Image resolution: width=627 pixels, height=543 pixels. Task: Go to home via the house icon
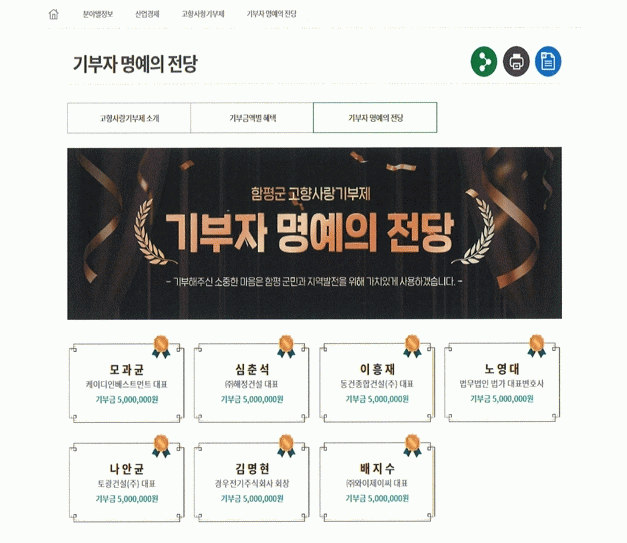pyautogui.click(x=53, y=14)
